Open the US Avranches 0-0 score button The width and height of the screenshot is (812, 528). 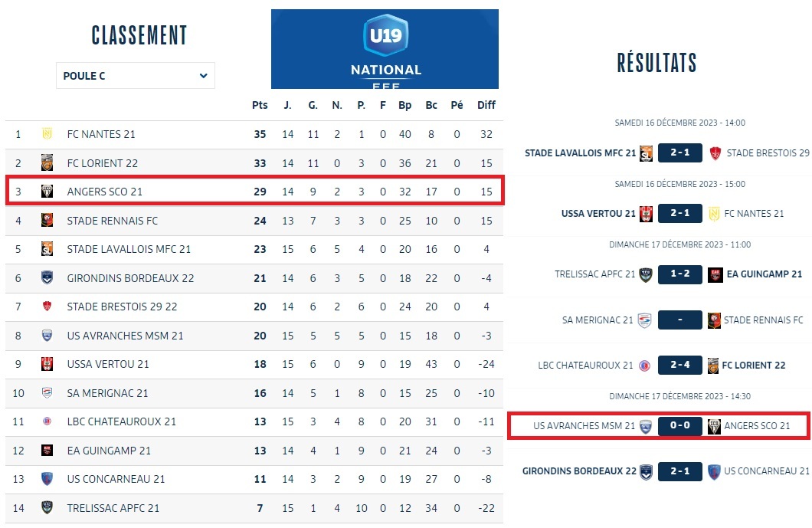click(x=680, y=425)
